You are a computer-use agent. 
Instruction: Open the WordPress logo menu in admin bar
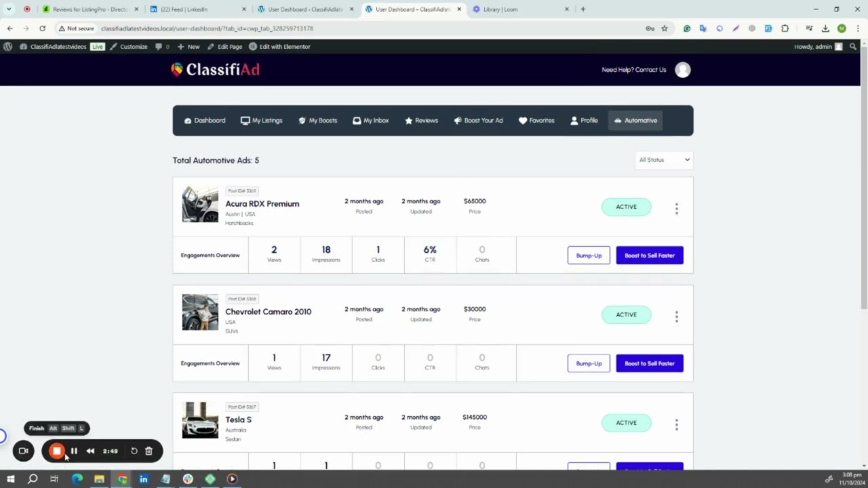pyautogui.click(x=7, y=47)
